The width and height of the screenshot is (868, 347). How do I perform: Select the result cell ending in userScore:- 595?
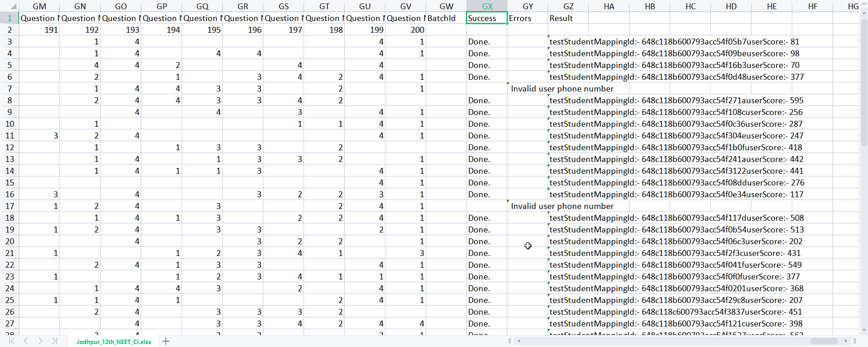click(x=676, y=100)
